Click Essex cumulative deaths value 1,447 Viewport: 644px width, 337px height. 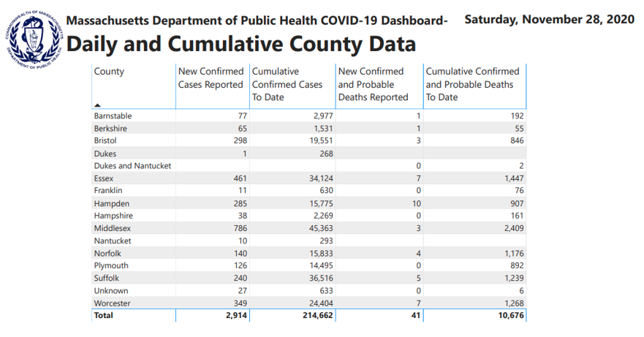pos(514,178)
